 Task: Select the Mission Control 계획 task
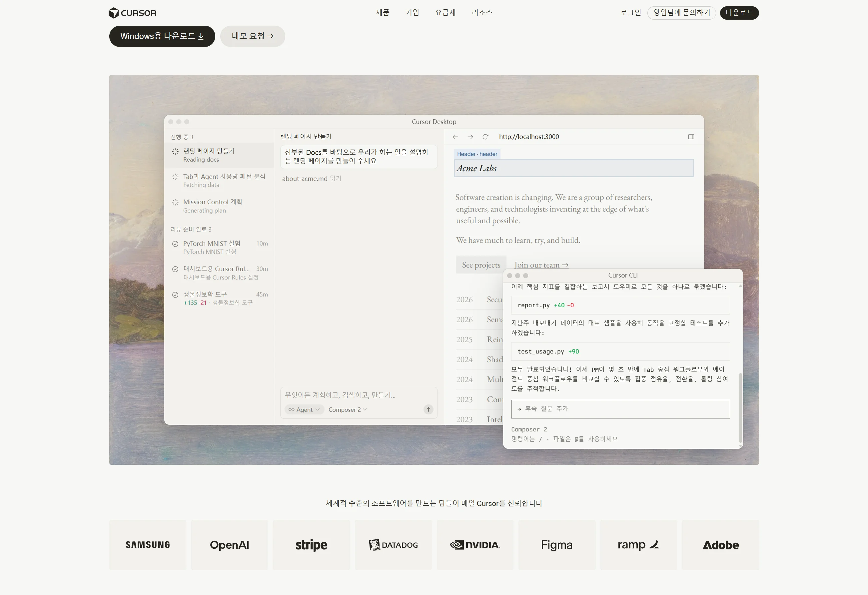tap(219, 206)
